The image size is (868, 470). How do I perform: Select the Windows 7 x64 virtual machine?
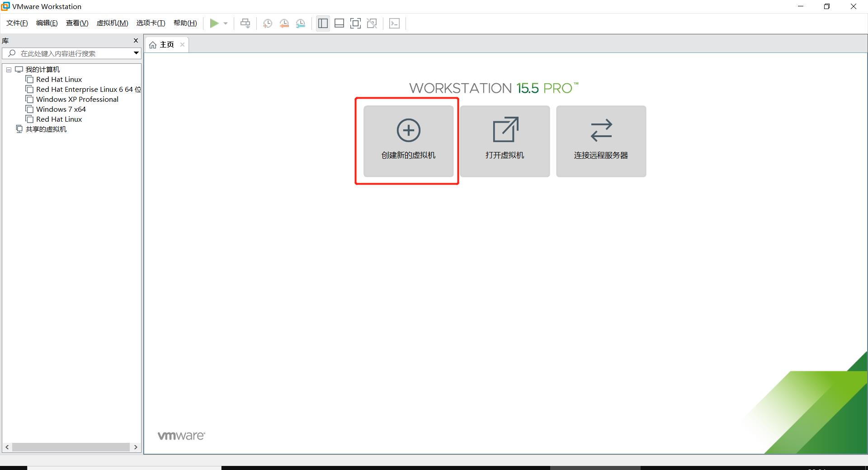(61, 109)
